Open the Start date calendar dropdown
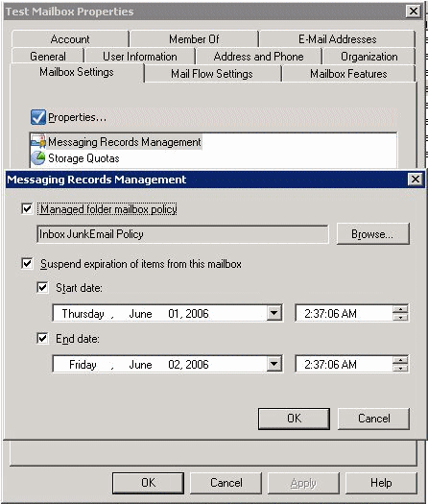 274,313
